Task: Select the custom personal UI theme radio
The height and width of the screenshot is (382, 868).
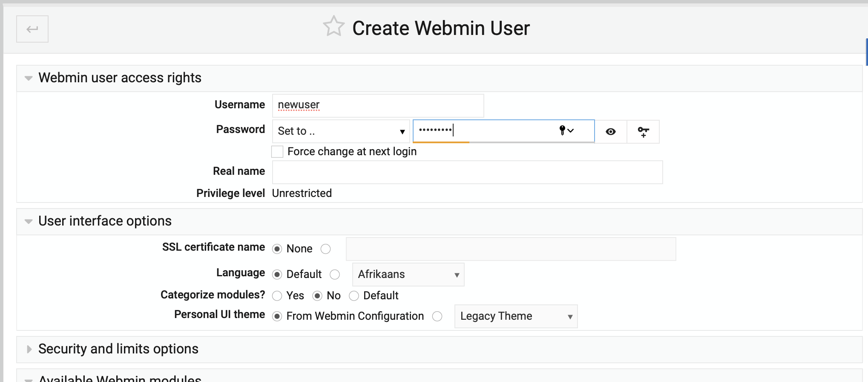Action: click(x=437, y=316)
